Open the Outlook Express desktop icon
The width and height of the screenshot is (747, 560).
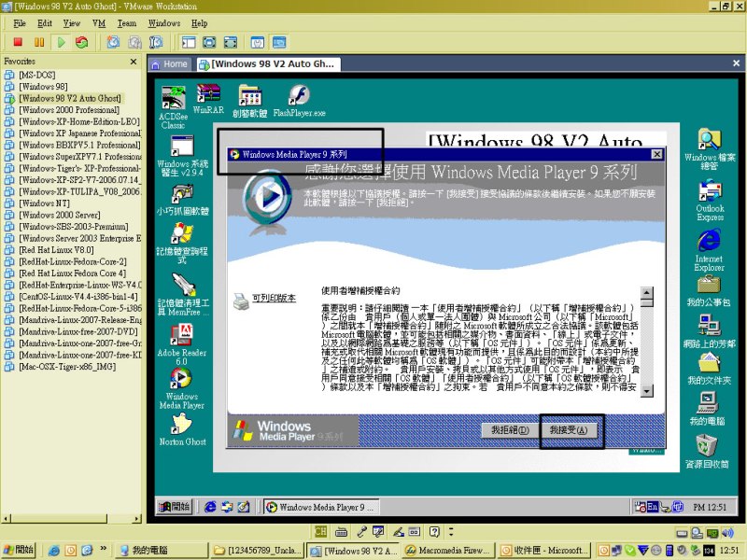click(x=710, y=201)
